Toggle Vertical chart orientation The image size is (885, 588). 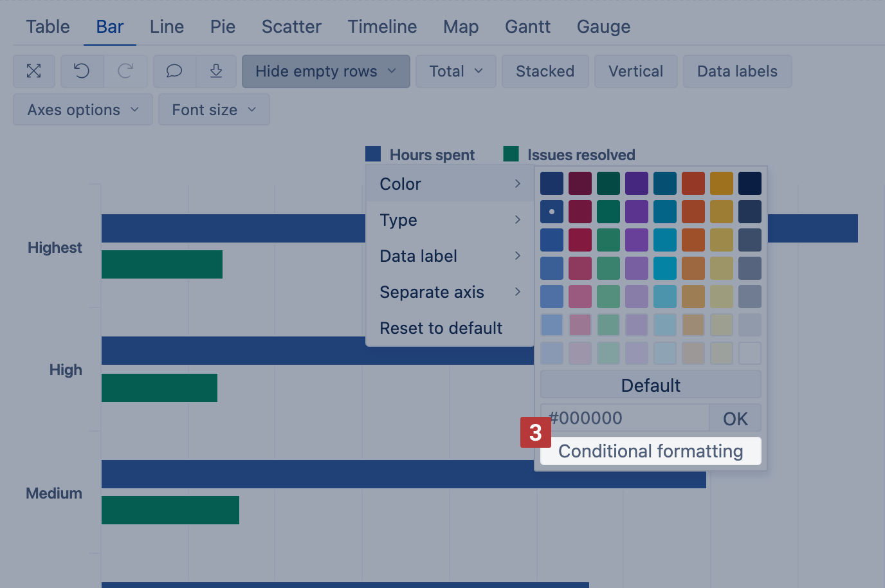(x=635, y=71)
